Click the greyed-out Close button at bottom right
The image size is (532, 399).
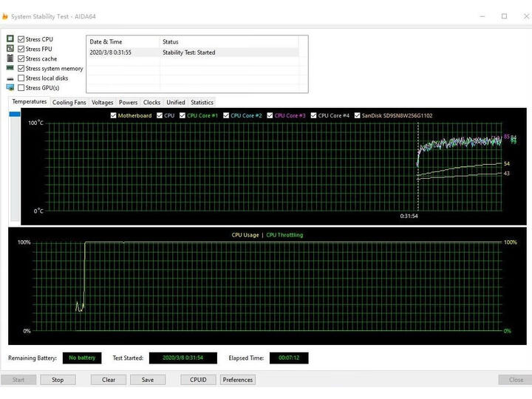coord(516,380)
